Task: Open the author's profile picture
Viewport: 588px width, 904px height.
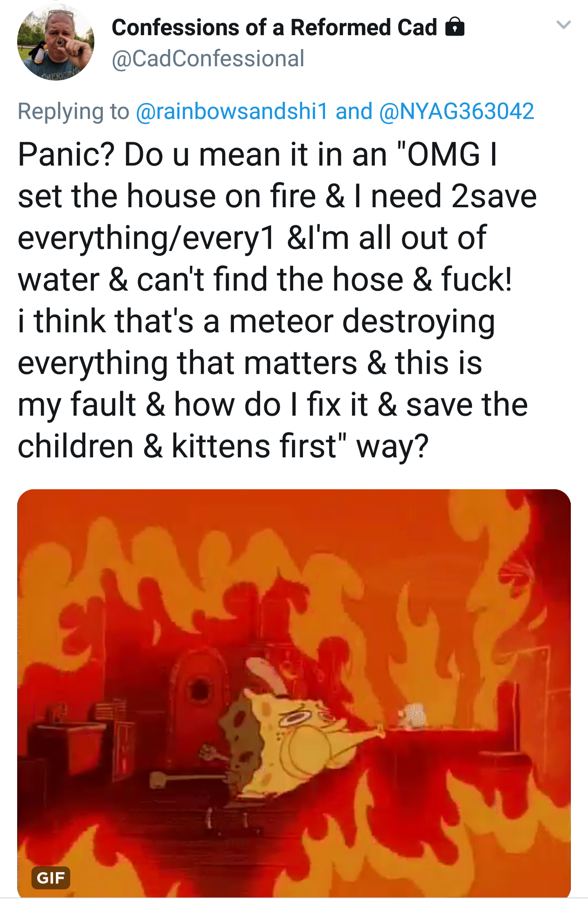Action: click(56, 42)
